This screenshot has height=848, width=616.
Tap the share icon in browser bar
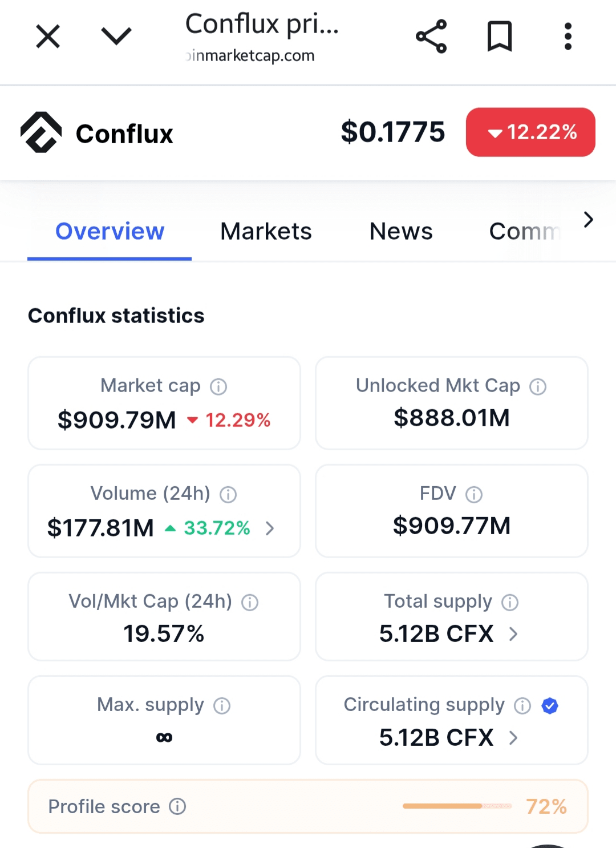click(x=431, y=37)
